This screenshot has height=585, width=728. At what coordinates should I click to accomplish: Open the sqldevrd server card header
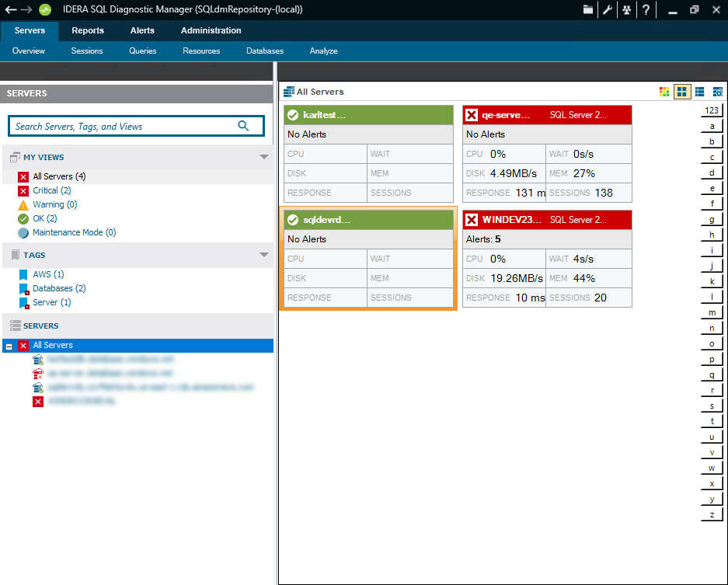368,220
